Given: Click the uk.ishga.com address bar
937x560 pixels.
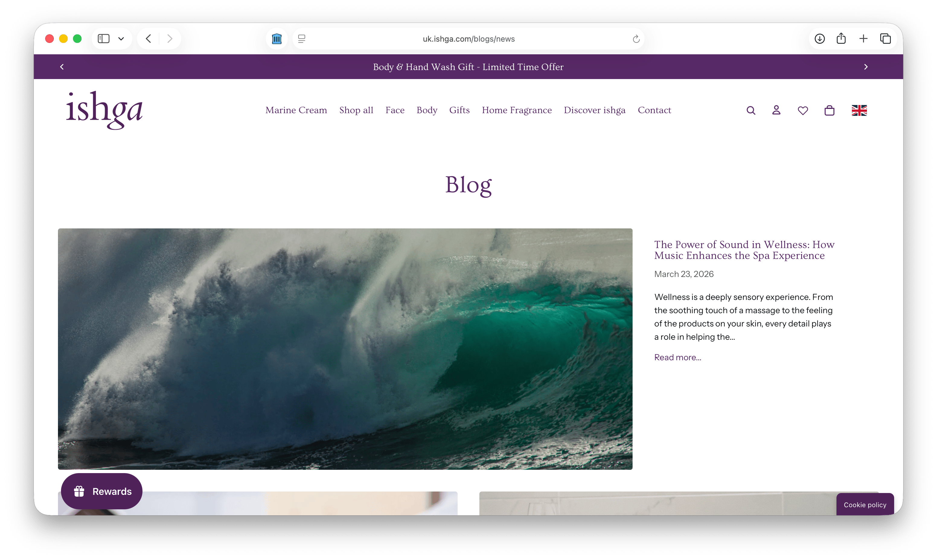Looking at the screenshot, I should click(468, 39).
